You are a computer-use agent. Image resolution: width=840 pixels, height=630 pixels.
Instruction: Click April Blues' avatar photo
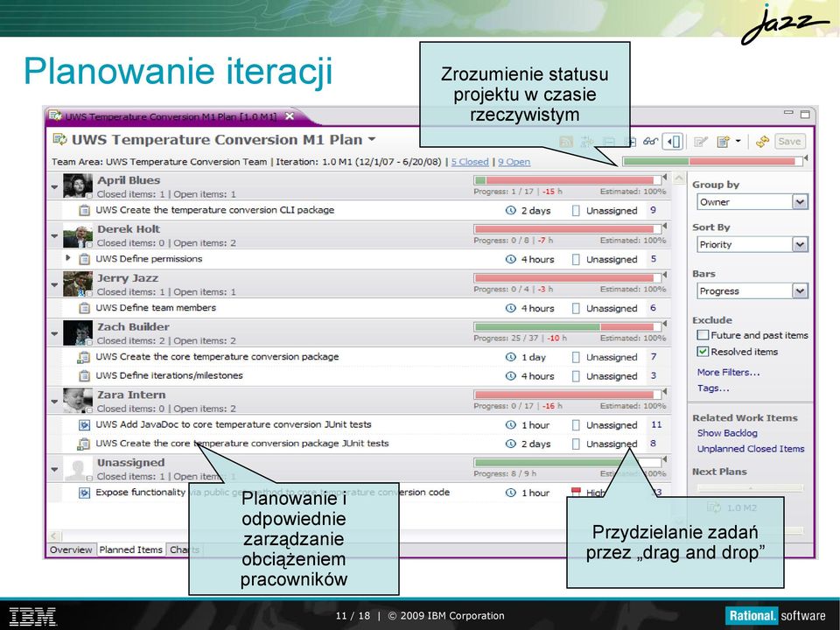tap(78, 185)
